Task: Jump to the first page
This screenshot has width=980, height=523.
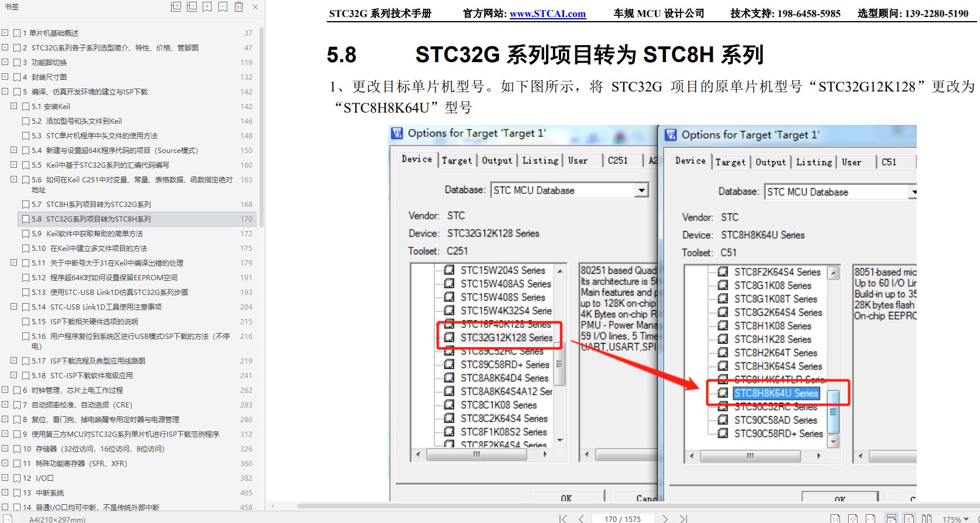Action: click(563, 518)
